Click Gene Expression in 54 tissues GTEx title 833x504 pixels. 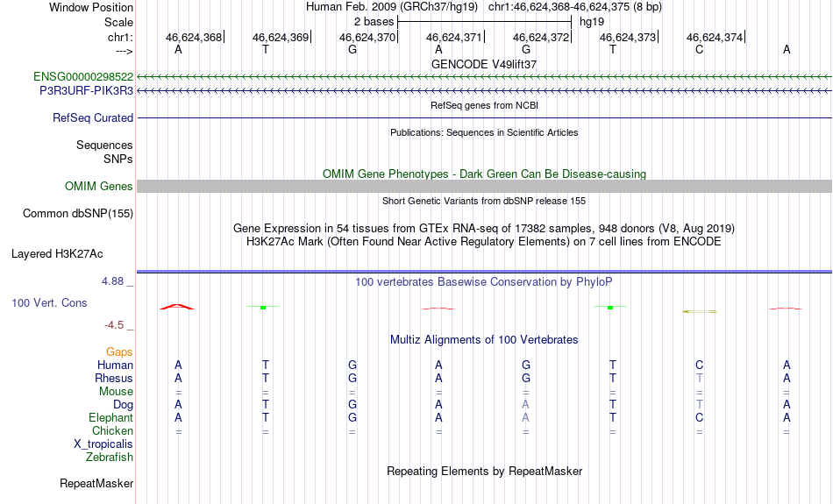pos(484,229)
